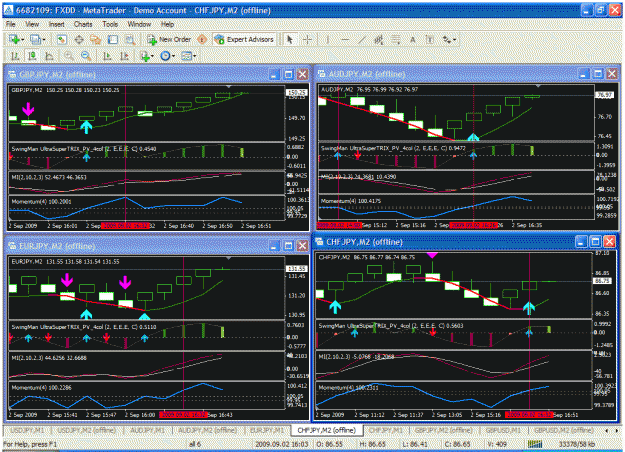This screenshot has height=452, width=625.
Task: Open the Help menu
Action: pos(167,24)
